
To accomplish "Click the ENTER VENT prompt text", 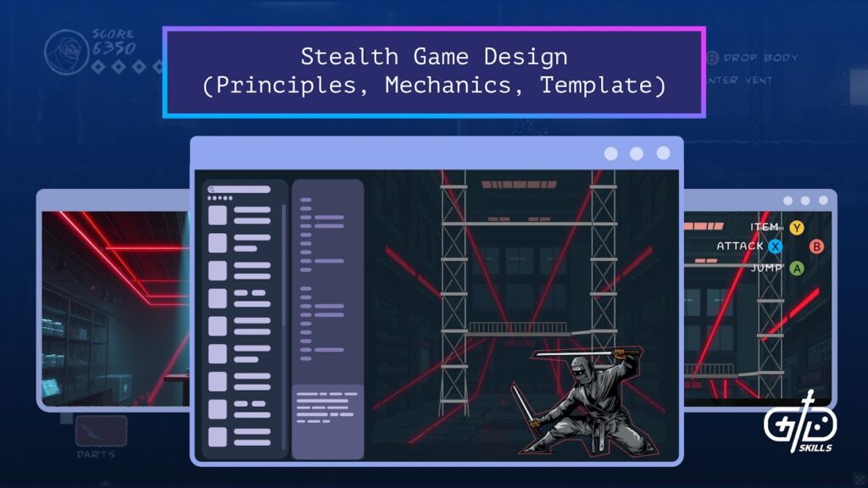I will [x=743, y=81].
